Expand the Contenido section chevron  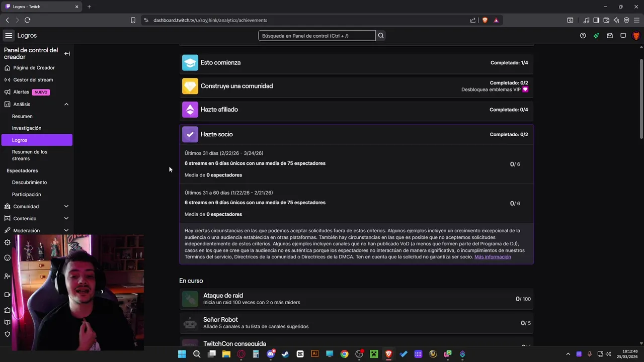pyautogui.click(x=66, y=219)
